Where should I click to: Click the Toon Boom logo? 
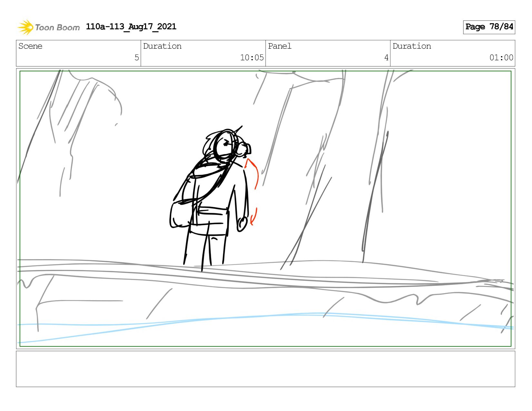pyautogui.click(x=48, y=27)
